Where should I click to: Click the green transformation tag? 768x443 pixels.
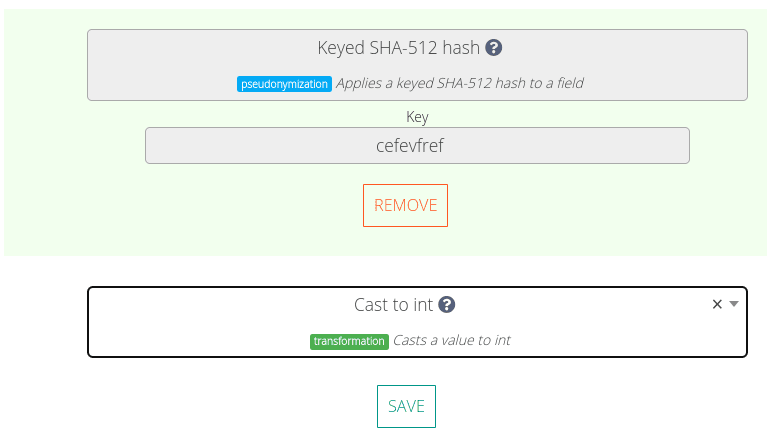(x=349, y=341)
